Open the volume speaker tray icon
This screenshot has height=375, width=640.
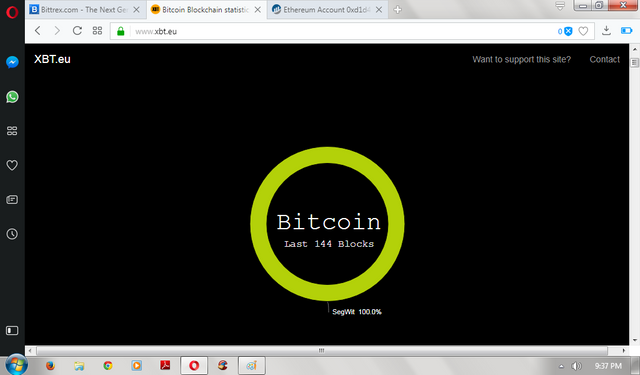[x=576, y=366]
